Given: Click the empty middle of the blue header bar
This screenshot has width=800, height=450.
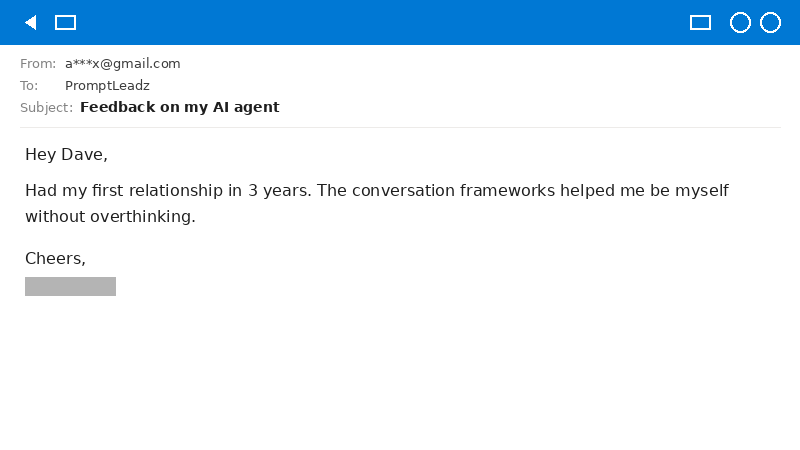Looking at the screenshot, I should (x=380, y=22).
